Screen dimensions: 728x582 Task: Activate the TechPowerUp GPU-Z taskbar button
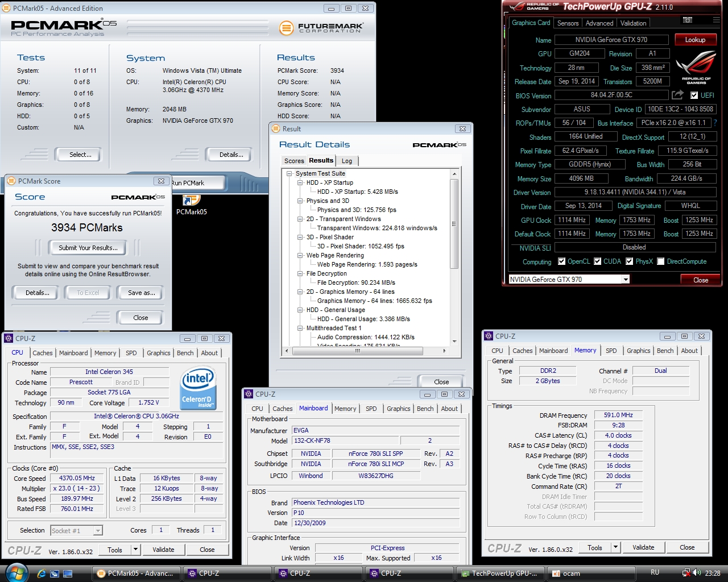(500, 573)
